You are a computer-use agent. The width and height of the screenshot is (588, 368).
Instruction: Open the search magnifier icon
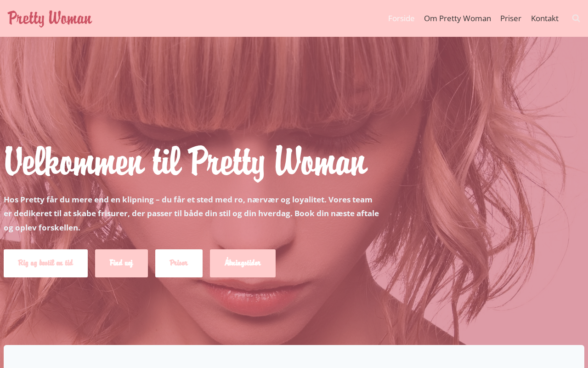tap(576, 18)
